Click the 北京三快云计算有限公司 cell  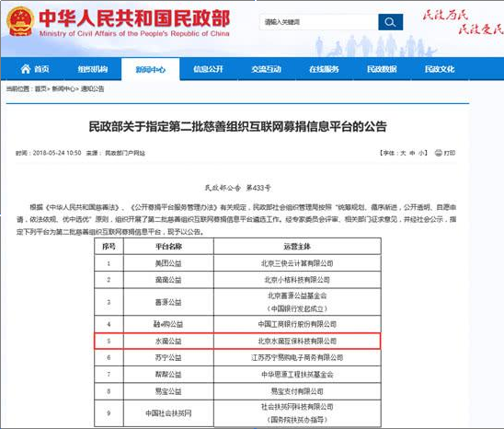[x=297, y=263]
